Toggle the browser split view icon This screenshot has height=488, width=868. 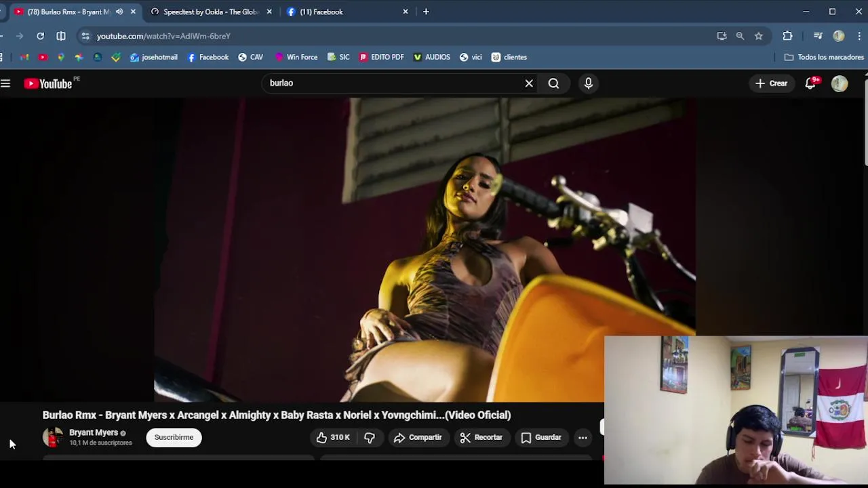[61, 36]
